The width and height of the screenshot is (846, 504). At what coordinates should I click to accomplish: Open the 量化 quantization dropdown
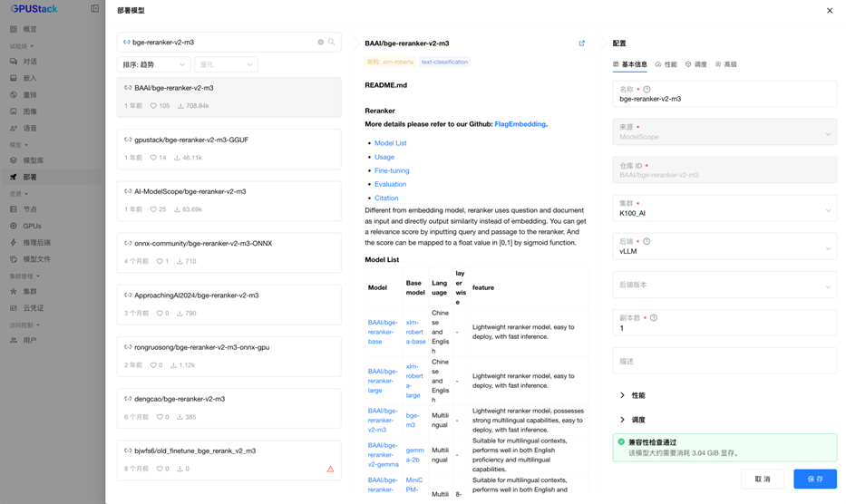click(x=226, y=64)
